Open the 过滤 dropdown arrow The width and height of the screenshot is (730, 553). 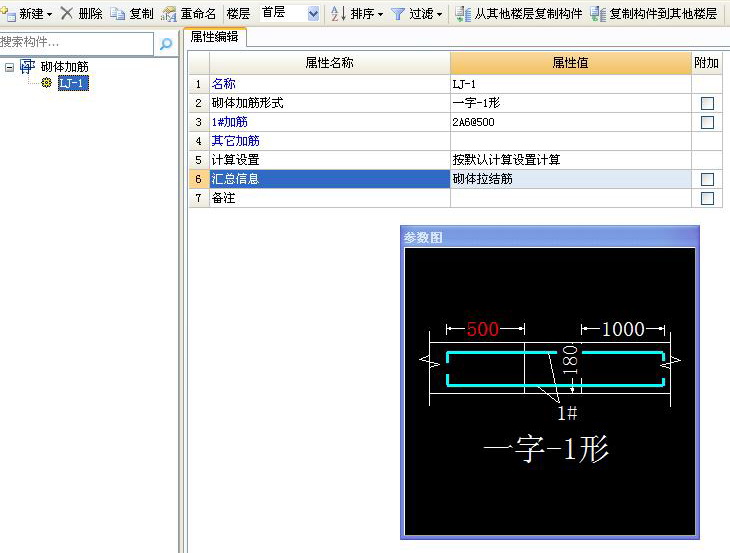pos(439,14)
